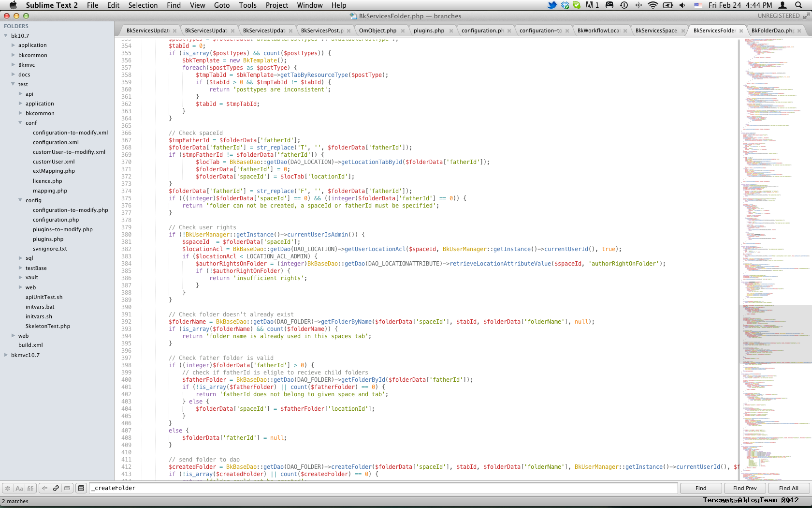Click the reverse direction search icon
The width and height of the screenshot is (812, 508).
click(x=44, y=488)
